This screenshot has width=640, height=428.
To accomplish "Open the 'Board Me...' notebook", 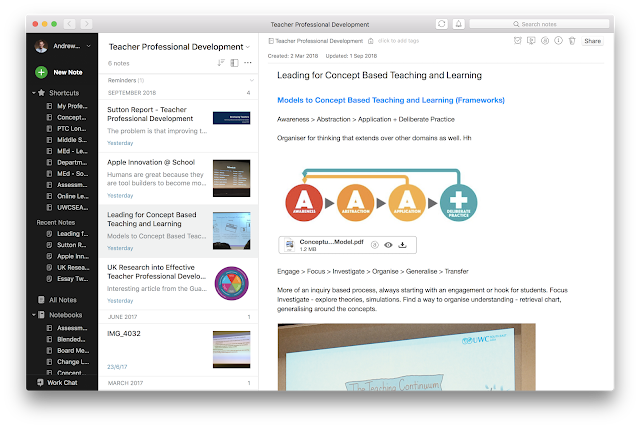I will (68, 350).
